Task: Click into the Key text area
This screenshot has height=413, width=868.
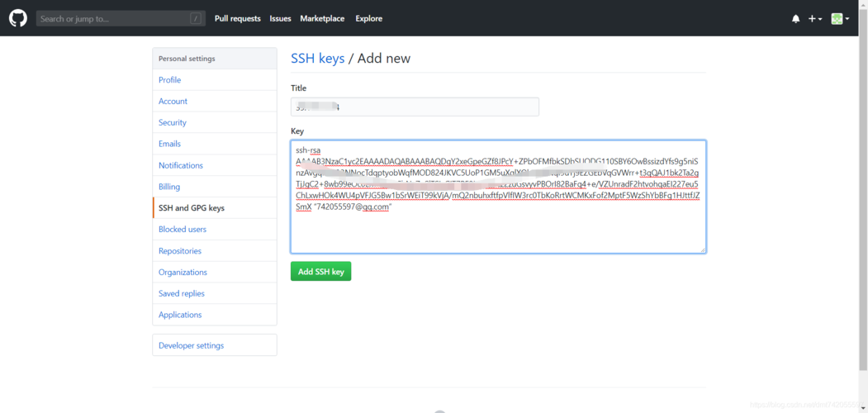Action: click(x=498, y=197)
